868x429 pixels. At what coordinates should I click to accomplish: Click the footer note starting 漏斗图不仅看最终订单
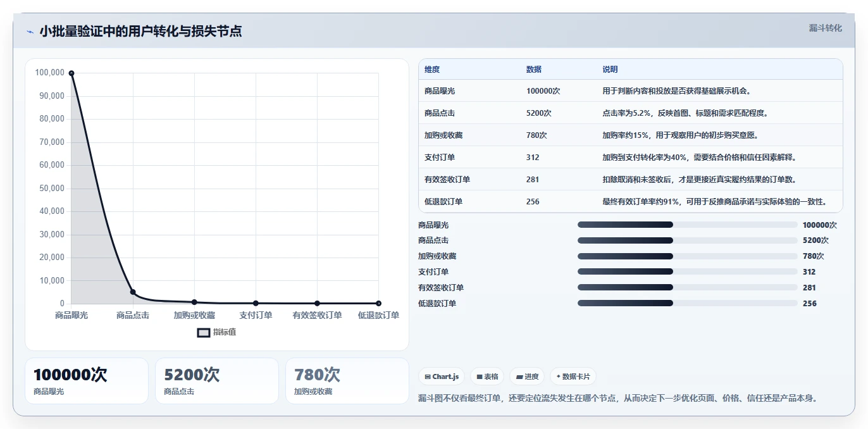click(619, 399)
